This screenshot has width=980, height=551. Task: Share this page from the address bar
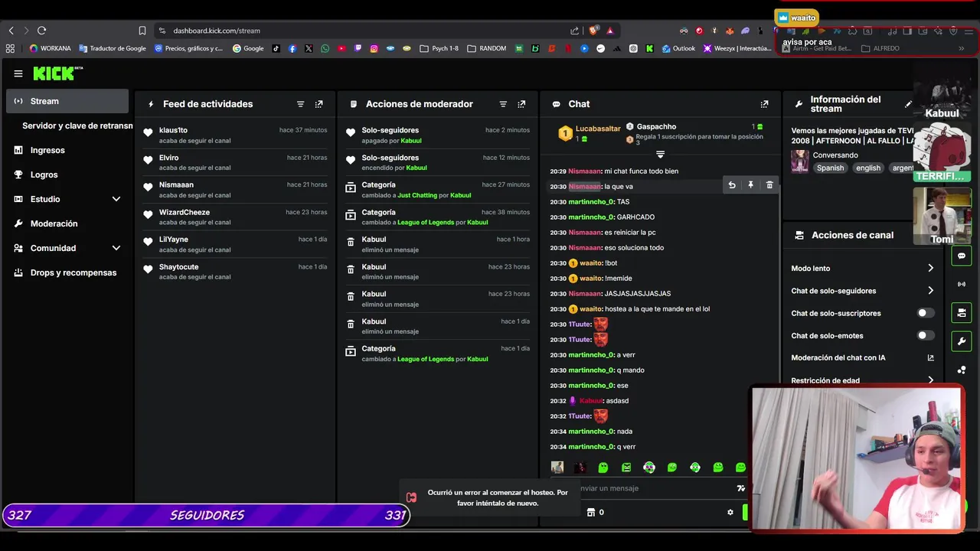pos(575,31)
